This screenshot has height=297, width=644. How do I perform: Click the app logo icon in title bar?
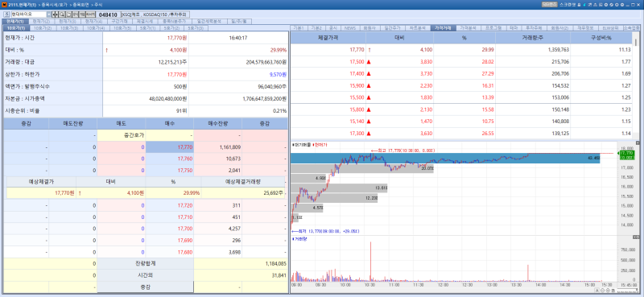(4, 5)
